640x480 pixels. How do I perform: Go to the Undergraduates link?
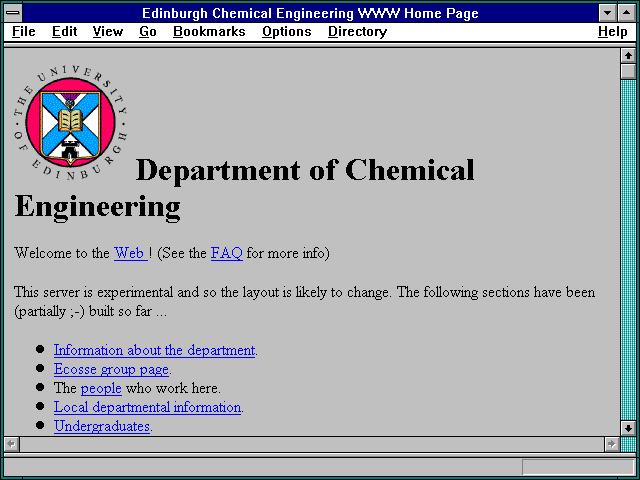(x=102, y=426)
